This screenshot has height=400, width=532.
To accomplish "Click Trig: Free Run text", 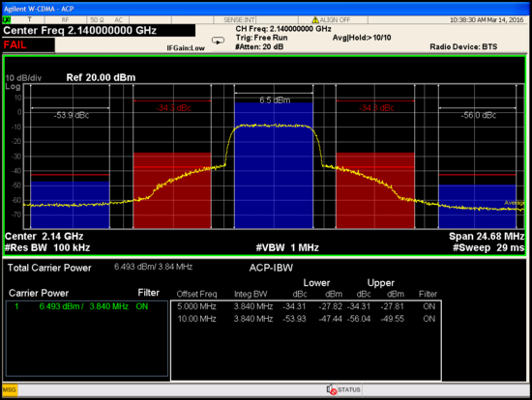I will coord(261,38).
